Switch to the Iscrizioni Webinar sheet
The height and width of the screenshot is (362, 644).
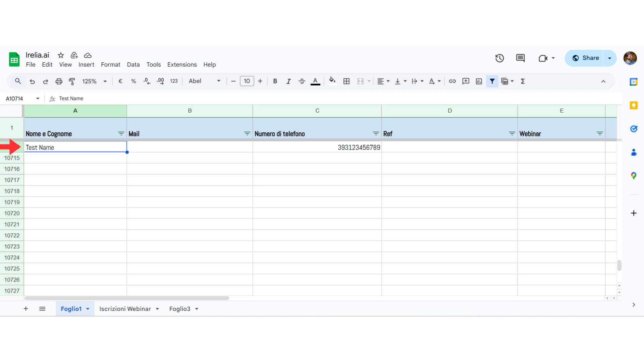click(x=125, y=309)
